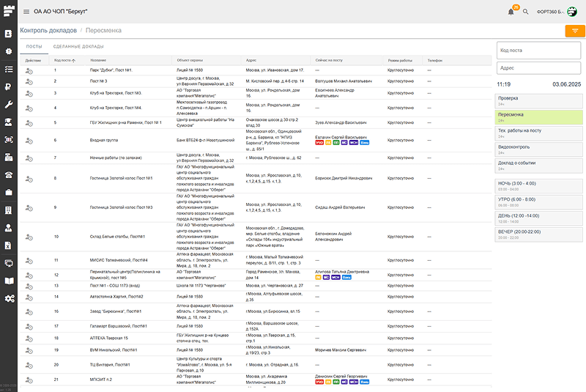Click the action icon for Пост № 3

[x=29, y=81]
